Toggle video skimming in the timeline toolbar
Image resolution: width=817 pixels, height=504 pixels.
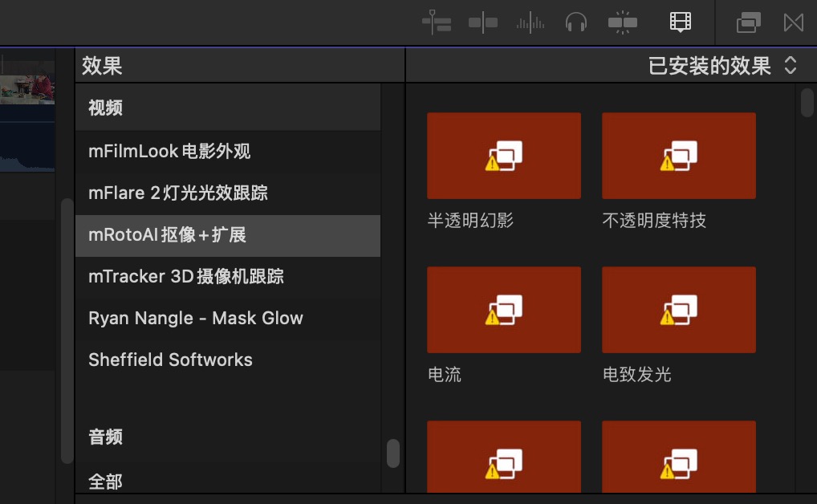click(x=483, y=22)
